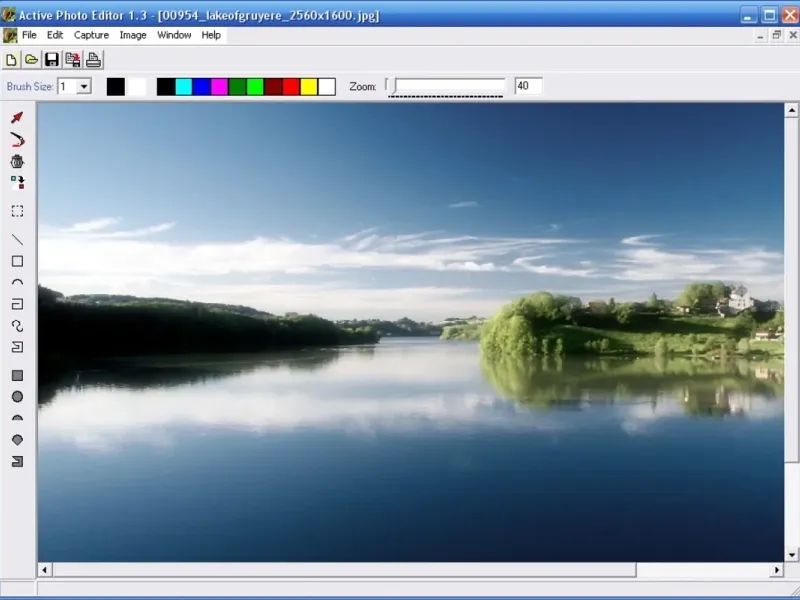This screenshot has height=600, width=800.
Task: Pick the yellow palette swatch
Action: click(x=309, y=87)
